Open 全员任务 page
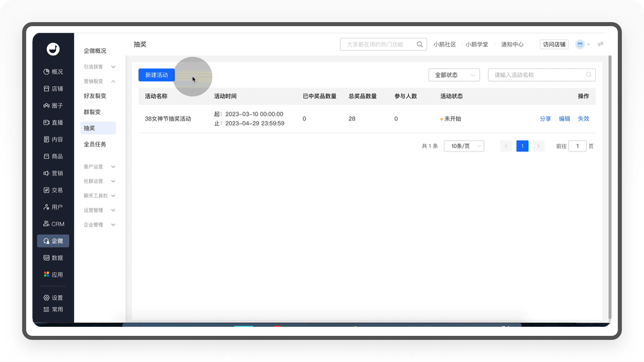Image resolution: width=644 pixels, height=362 pixels. (x=95, y=144)
